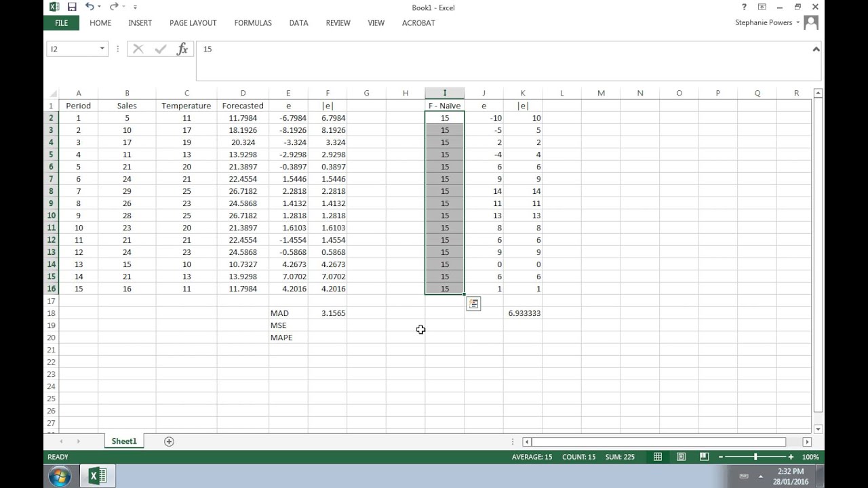Click the Auto Fill Options icon

click(x=473, y=304)
